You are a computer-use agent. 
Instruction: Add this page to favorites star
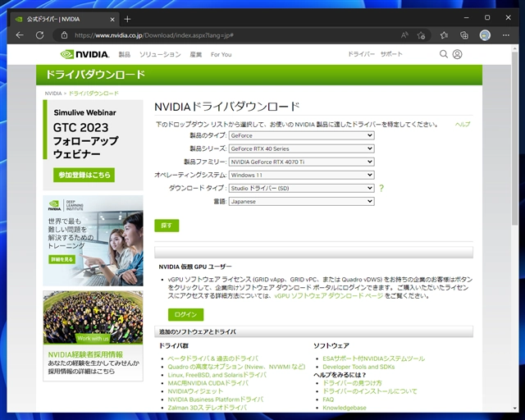coord(421,35)
